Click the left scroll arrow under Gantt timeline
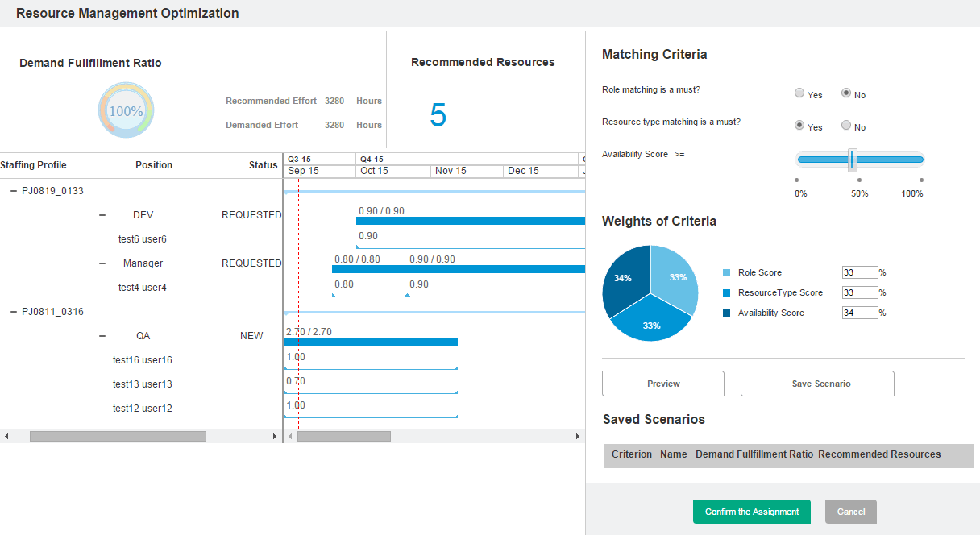 pos(289,436)
